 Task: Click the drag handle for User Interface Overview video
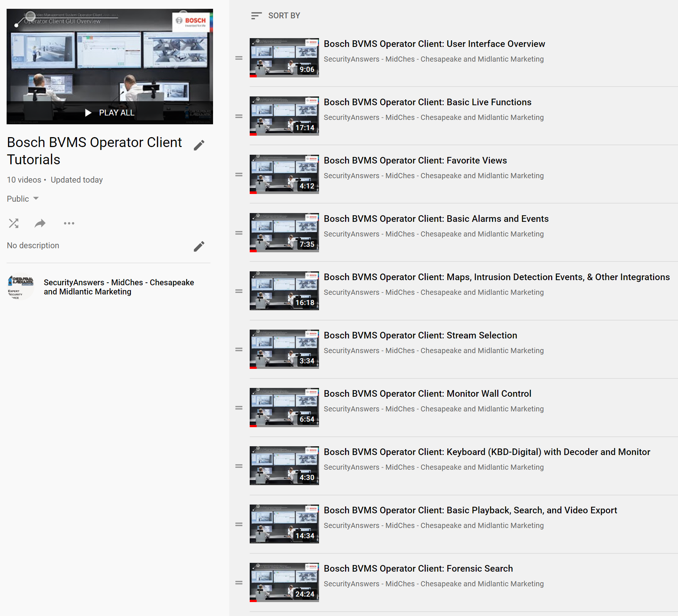(239, 58)
